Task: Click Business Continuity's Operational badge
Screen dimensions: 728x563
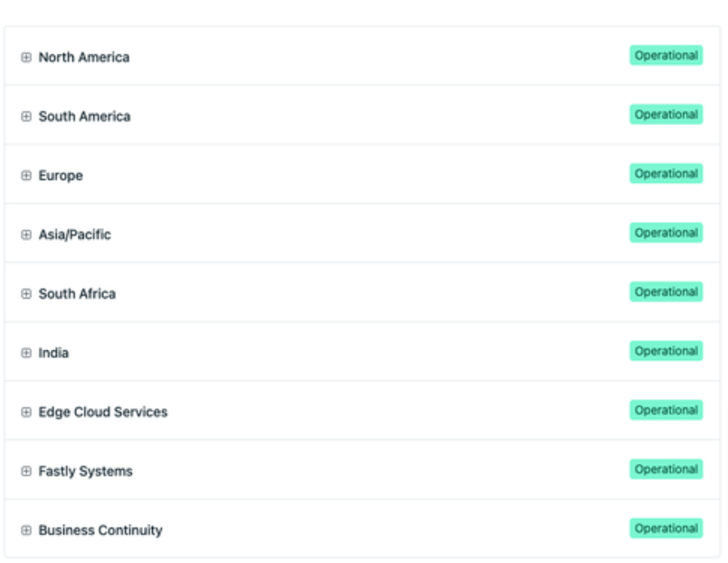Action: pyautogui.click(x=666, y=529)
